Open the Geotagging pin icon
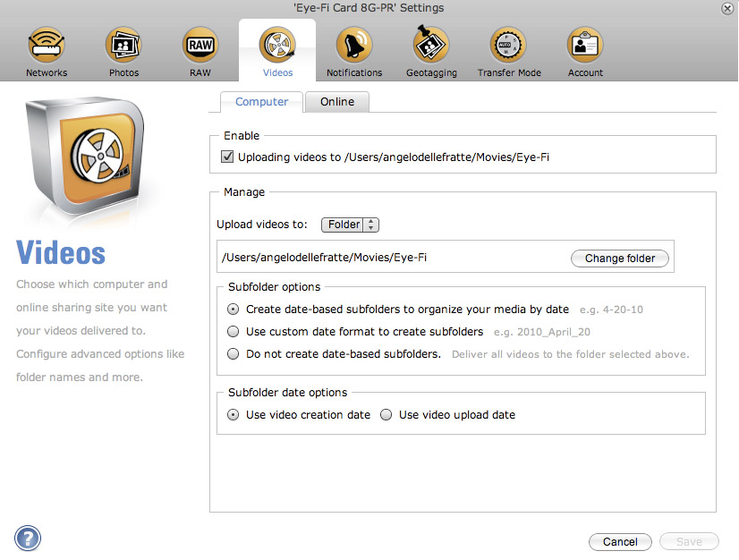This screenshot has width=739, height=560. [x=431, y=44]
